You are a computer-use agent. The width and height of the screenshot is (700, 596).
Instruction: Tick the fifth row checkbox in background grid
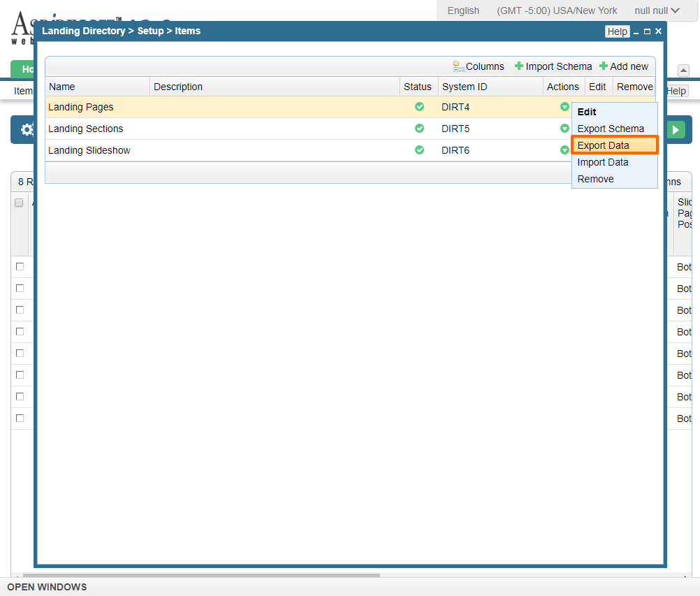click(20, 353)
